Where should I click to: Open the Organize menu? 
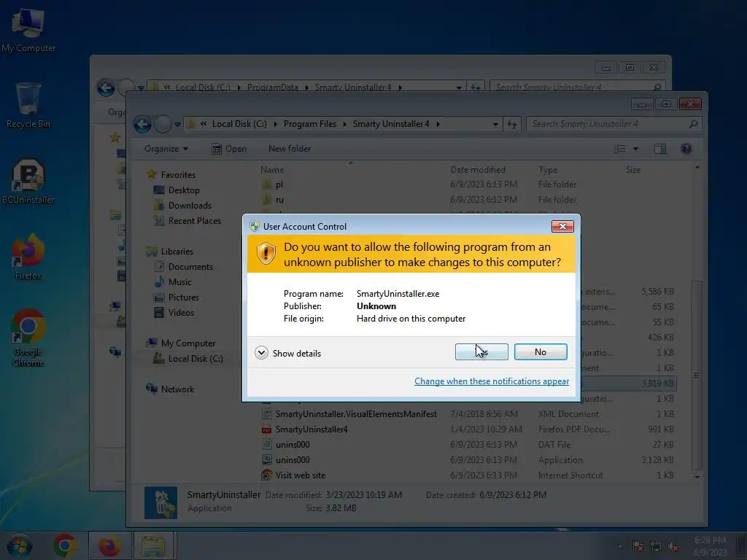coord(166,149)
